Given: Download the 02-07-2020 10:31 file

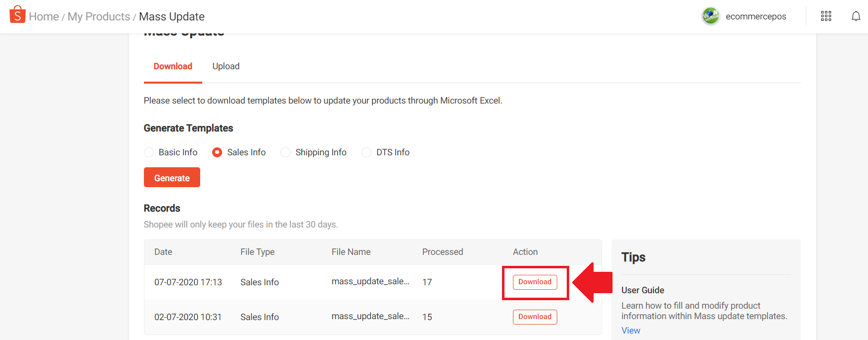Looking at the screenshot, I should pos(535,317).
